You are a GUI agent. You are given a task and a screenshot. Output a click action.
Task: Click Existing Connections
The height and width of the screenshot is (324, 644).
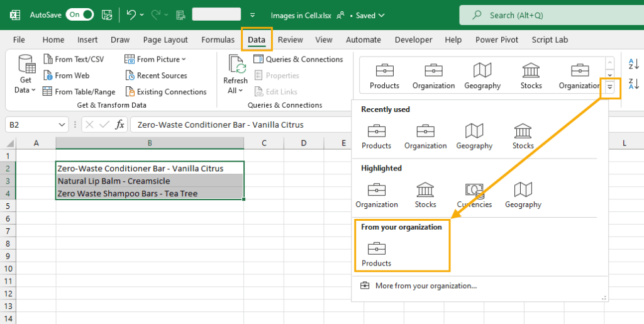click(x=166, y=92)
